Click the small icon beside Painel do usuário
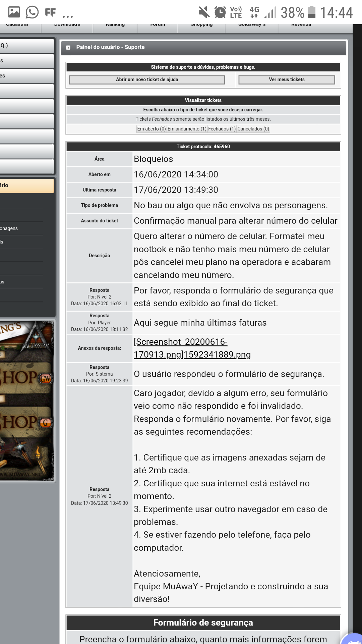Screen dimensions: 362x644 [68, 48]
